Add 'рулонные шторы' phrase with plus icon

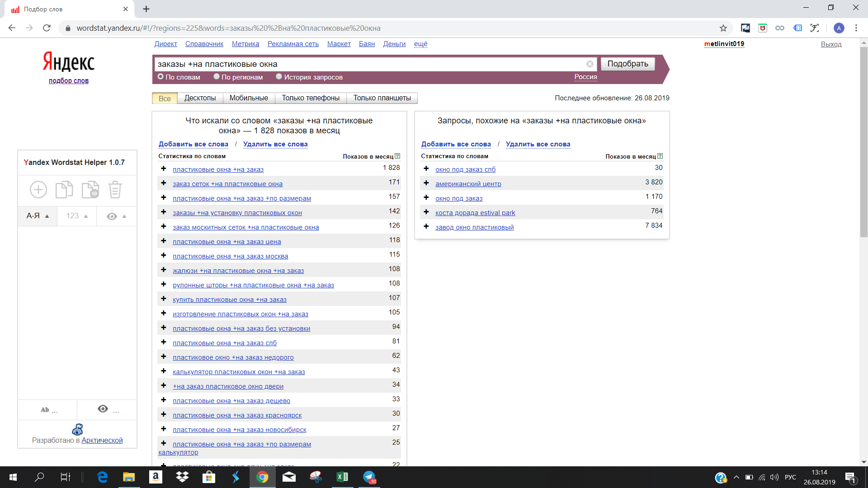pos(164,284)
